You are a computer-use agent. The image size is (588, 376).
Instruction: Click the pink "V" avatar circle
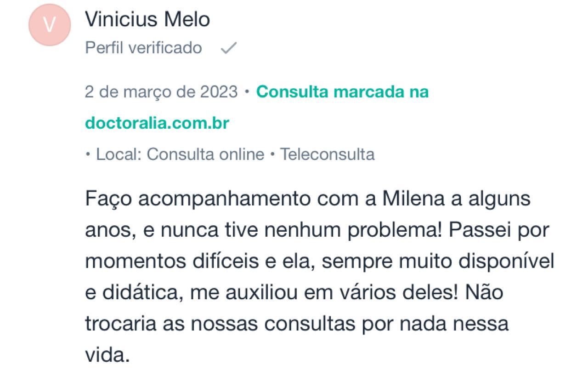(x=50, y=25)
